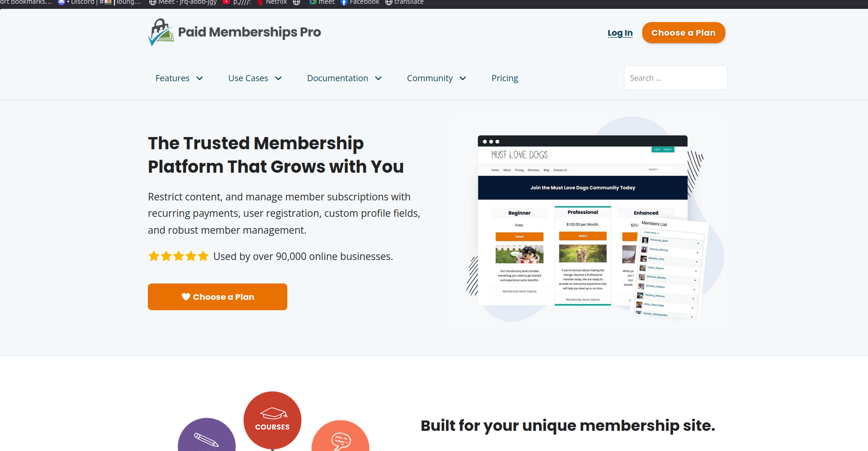The image size is (868, 451).
Task: Open the Pricing menu item
Action: pyautogui.click(x=505, y=78)
